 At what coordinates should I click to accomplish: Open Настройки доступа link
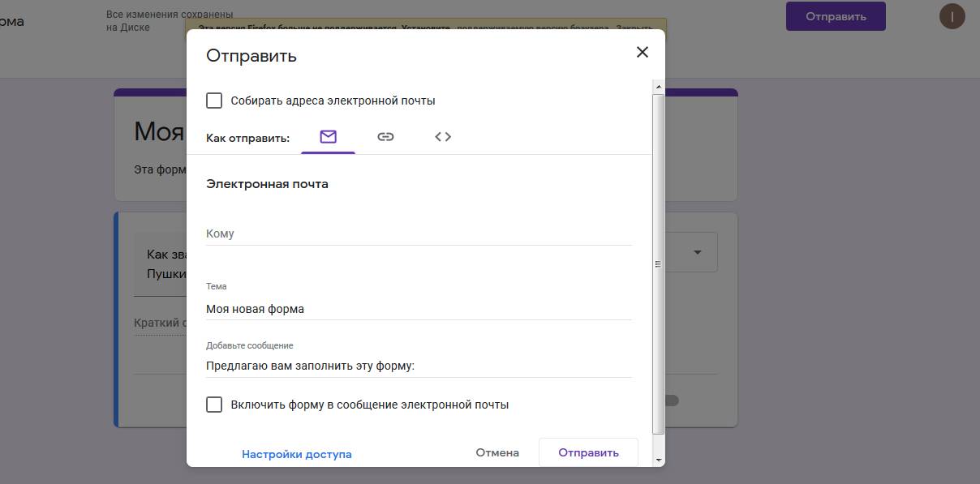pyautogui.click(x=297, y=454)
